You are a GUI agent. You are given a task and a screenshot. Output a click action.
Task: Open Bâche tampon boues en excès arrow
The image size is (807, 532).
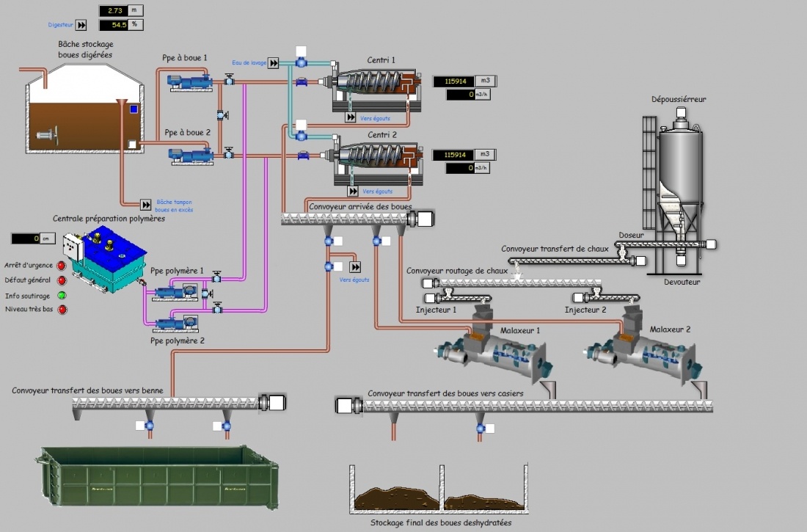145,204
